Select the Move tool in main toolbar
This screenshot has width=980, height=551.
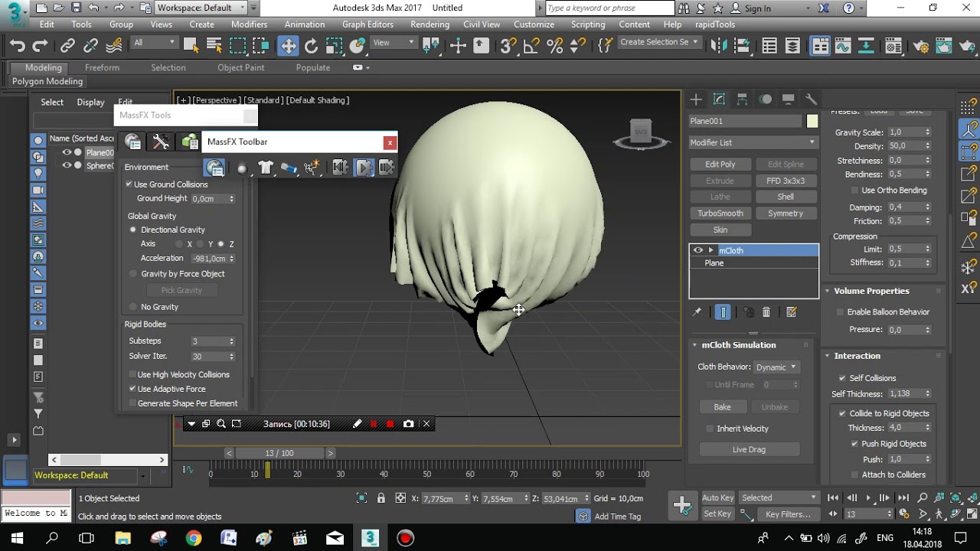(x=288, y=46)
